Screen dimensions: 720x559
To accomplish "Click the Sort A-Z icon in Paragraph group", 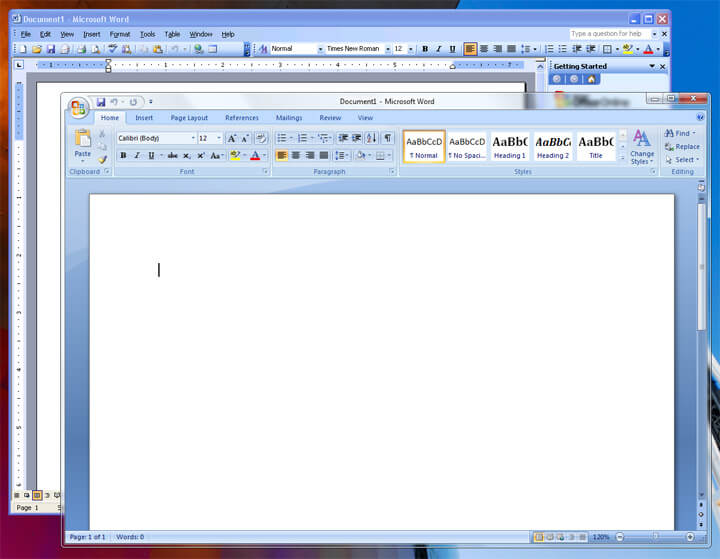I will (371, 138).
